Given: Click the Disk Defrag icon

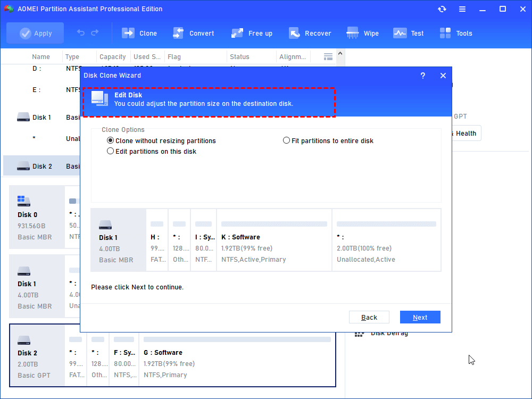Looking at the screenshot, I should tap(359, 334).
